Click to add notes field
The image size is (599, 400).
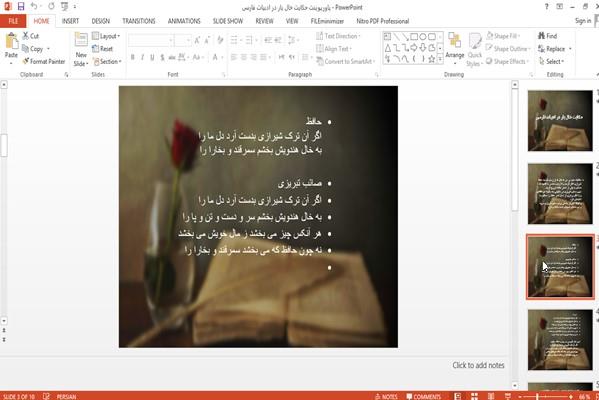tap(478, 365)
